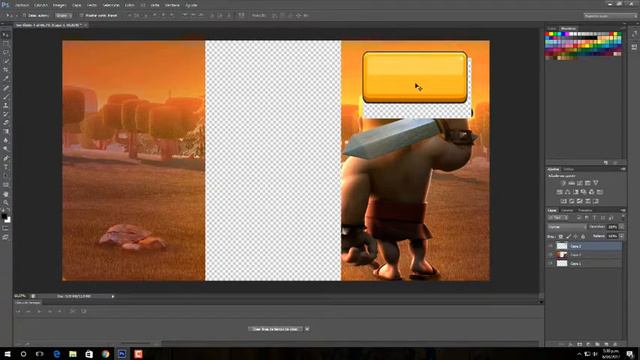This screenshot has width=640, height=360.
Task: Add an Invert adjustment layer
Action: click(564, 201)
